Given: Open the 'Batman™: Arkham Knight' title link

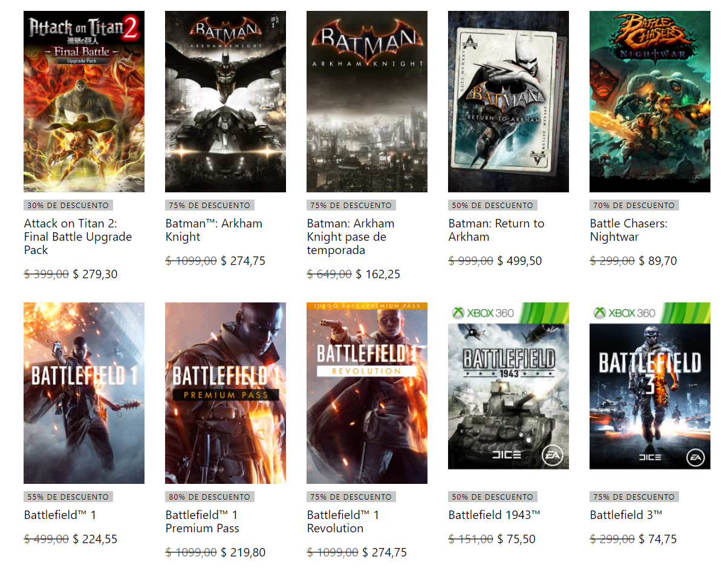Looking at the screenshot, I should tap(214, 230).
